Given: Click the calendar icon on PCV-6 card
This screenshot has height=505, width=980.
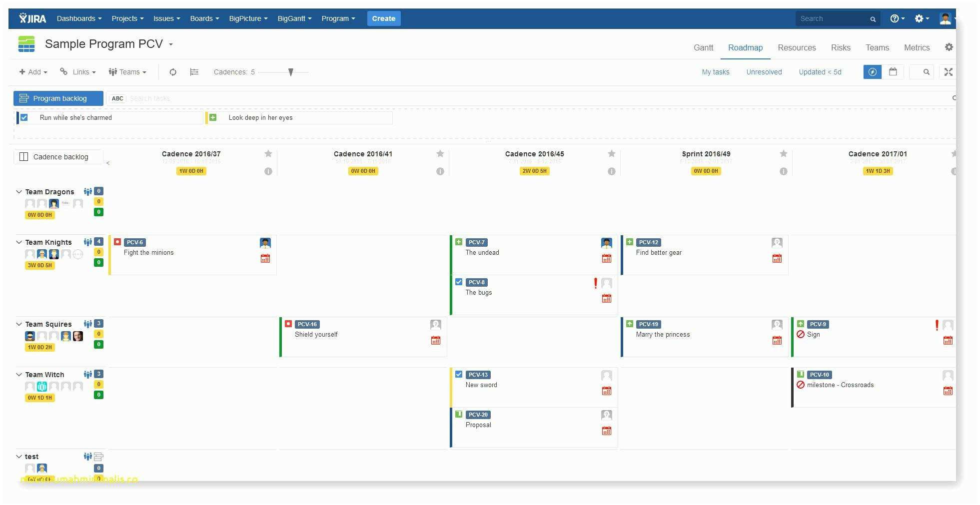Looking at the screenshot, I should (x=265, y=258).
